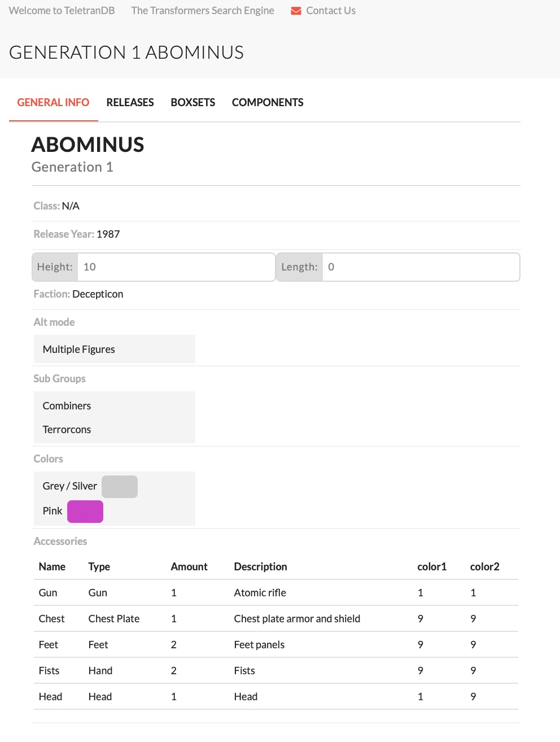Click the Atomic rifle accessory row

pos(260,593)
